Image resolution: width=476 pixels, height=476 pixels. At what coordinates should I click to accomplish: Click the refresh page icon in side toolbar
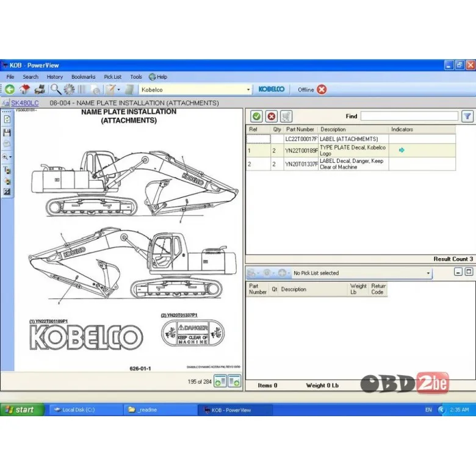click(7, 119)
